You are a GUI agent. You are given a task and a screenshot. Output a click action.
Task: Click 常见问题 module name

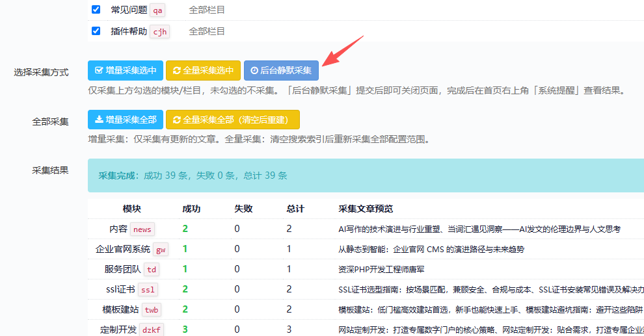[129, 10]
